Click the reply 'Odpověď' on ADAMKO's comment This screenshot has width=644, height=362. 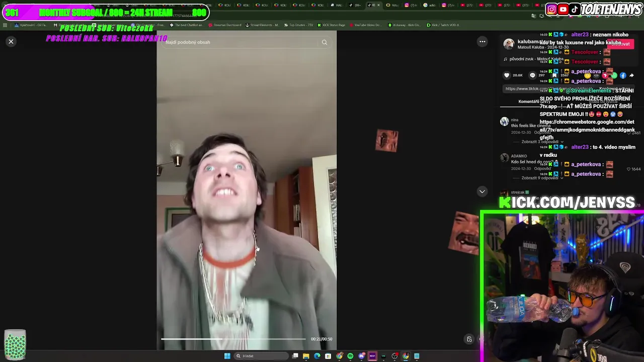pos(542,169)
